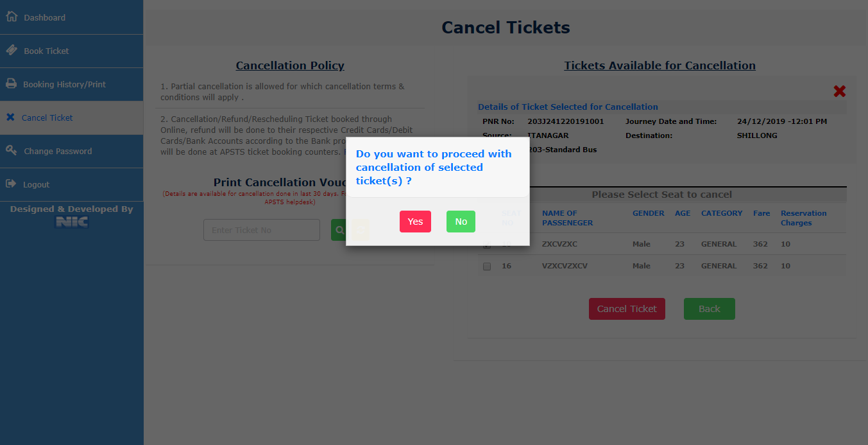
Task: Click the X icon beside Cancel Ticket
Action: click(x=10, y=118)
